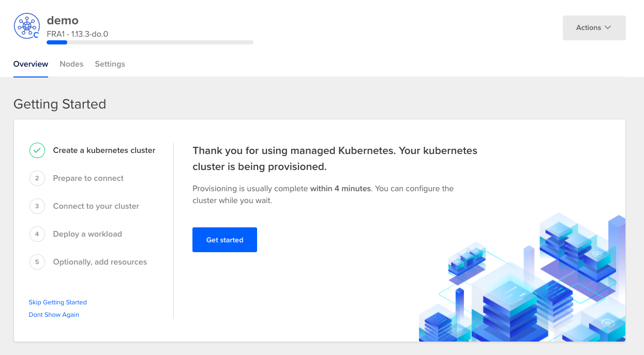Select the step 4 circle icon
This screenshot has height=355, width=644.
pyautogui.click(x=37, y=234)
